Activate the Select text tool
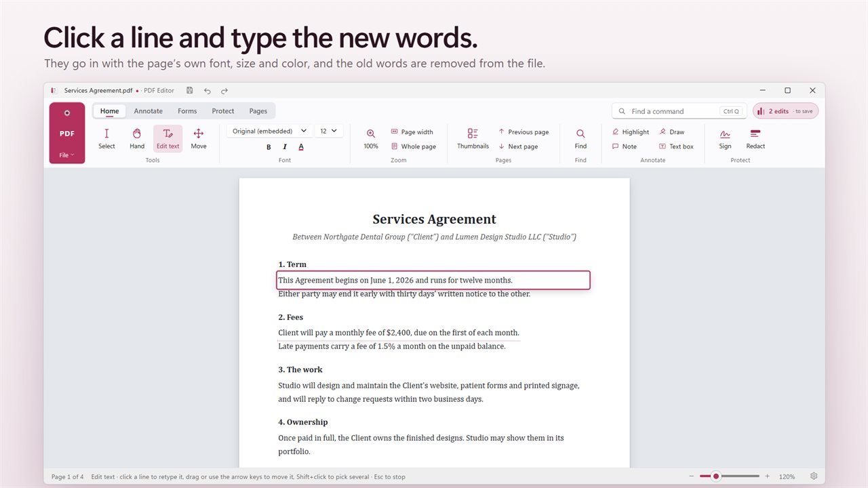 click(x=106, y=138)
